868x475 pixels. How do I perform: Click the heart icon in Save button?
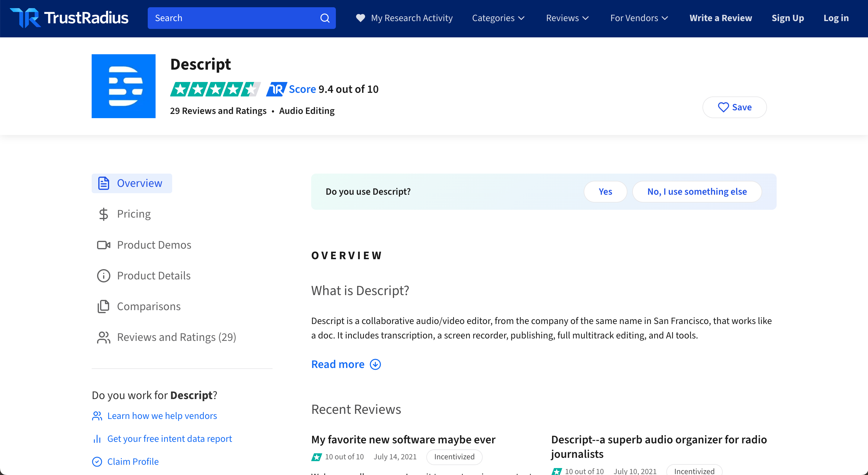[723, 107]
